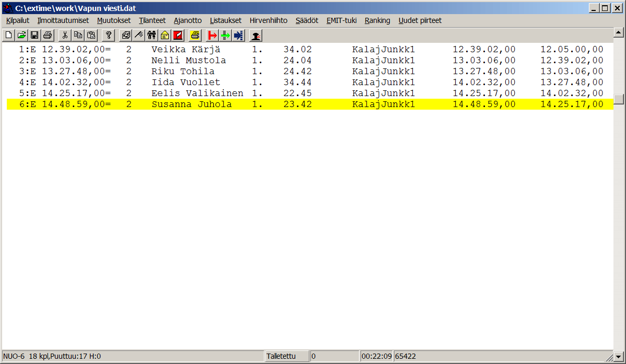Image resolution: width=626 pixels, height=364 pixels.
Task: Open the Ranking menu
Action: [377, 20]
